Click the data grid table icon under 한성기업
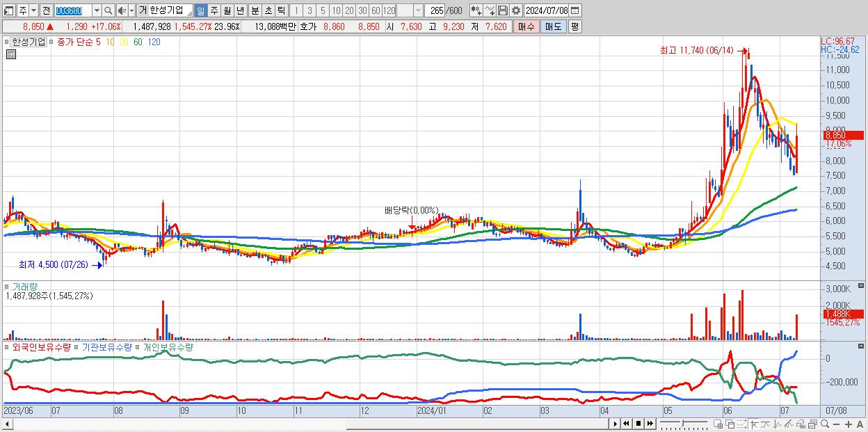The height and width of the screenshot is (432, 868). [x=11, y=54]
